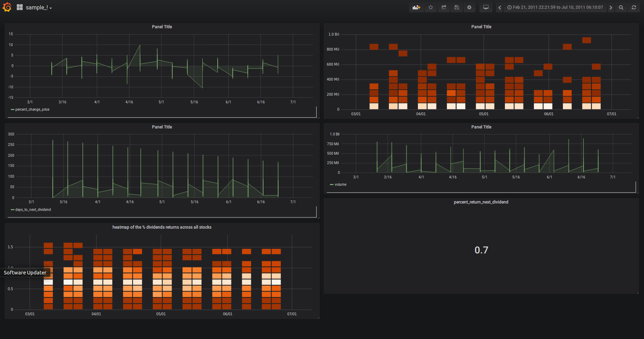644x339 pixels.
Task: Refresh the dashboard
Action: 634,7
